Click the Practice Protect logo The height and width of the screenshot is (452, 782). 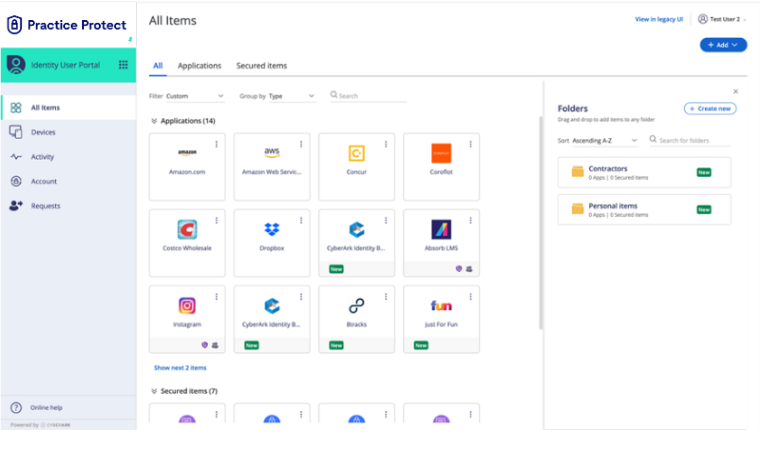(x=67, y=24)
